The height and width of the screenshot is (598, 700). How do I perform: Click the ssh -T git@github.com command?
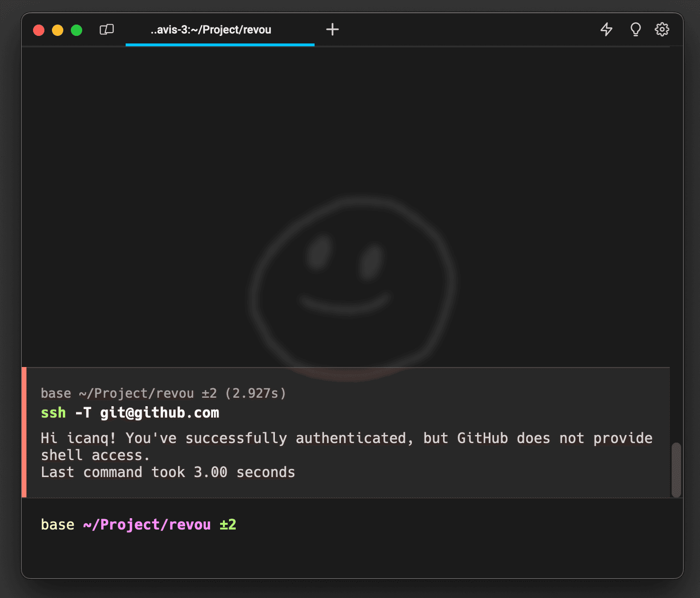click(x=130, y=413)
